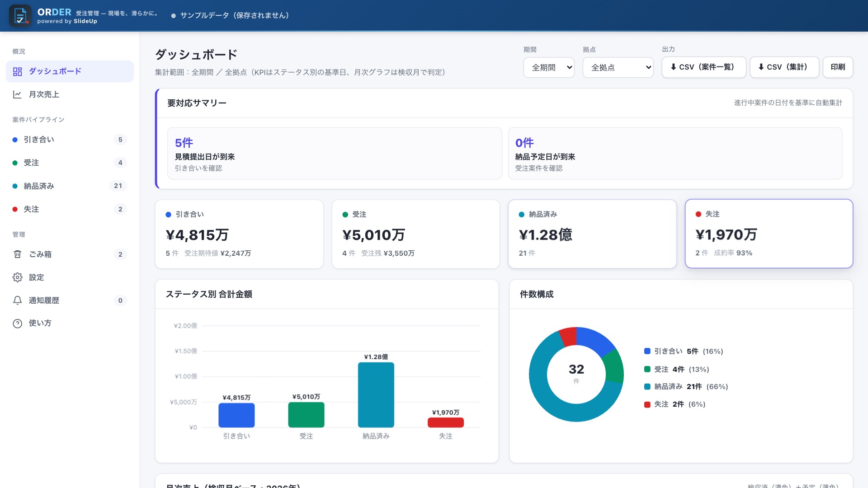Click the 受注 4件 (13%) legend entry
This screenshot has height=488, width=868.
[676, 369]
